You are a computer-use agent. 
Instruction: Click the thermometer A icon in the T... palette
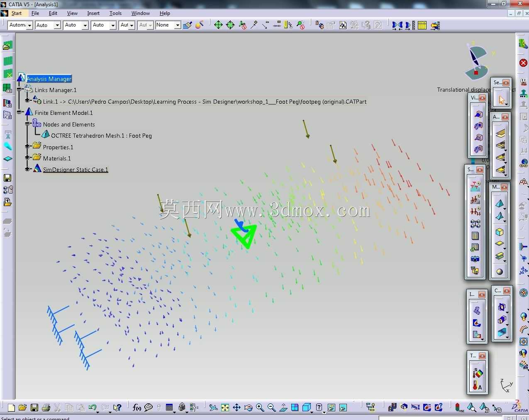click(477, 386)
